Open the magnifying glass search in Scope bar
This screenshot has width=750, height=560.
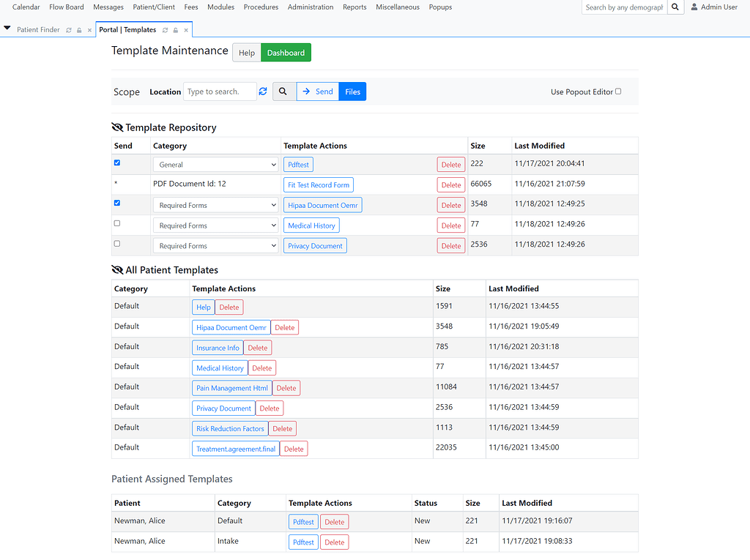click(x=284, y=91)
